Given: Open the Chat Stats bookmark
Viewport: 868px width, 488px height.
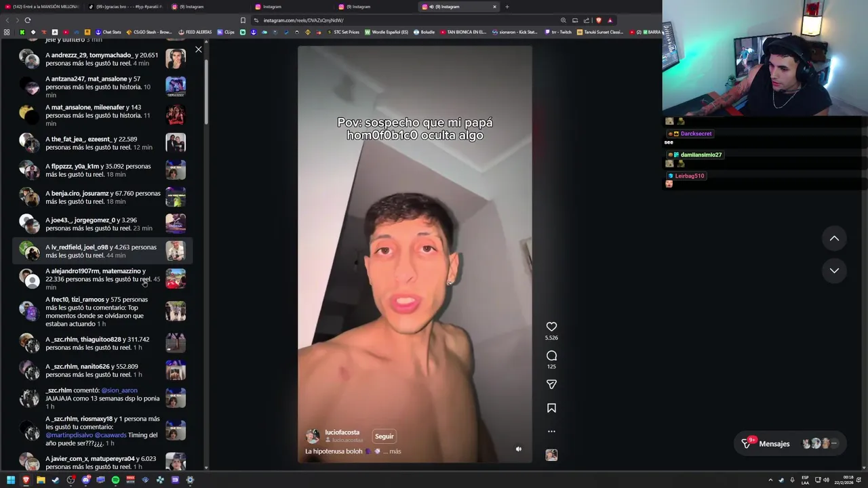Looking at the screenshot, I should click(x=108, y=32).
